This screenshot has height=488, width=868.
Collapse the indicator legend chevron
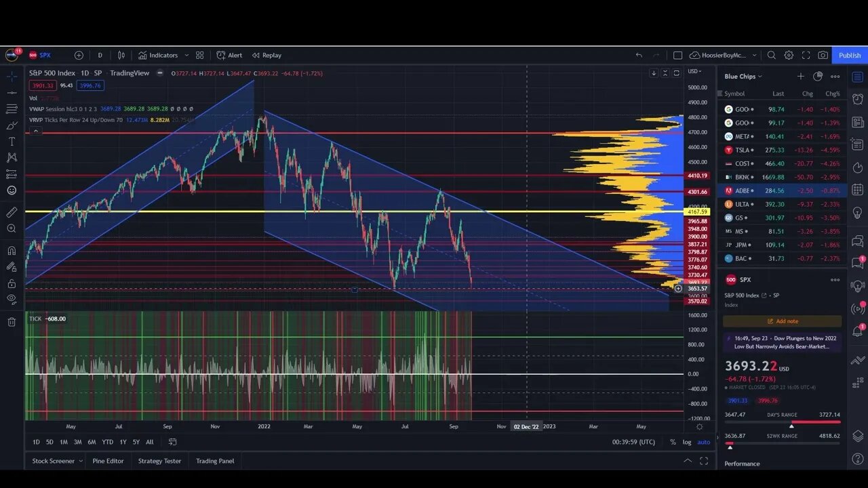point(36,131)
